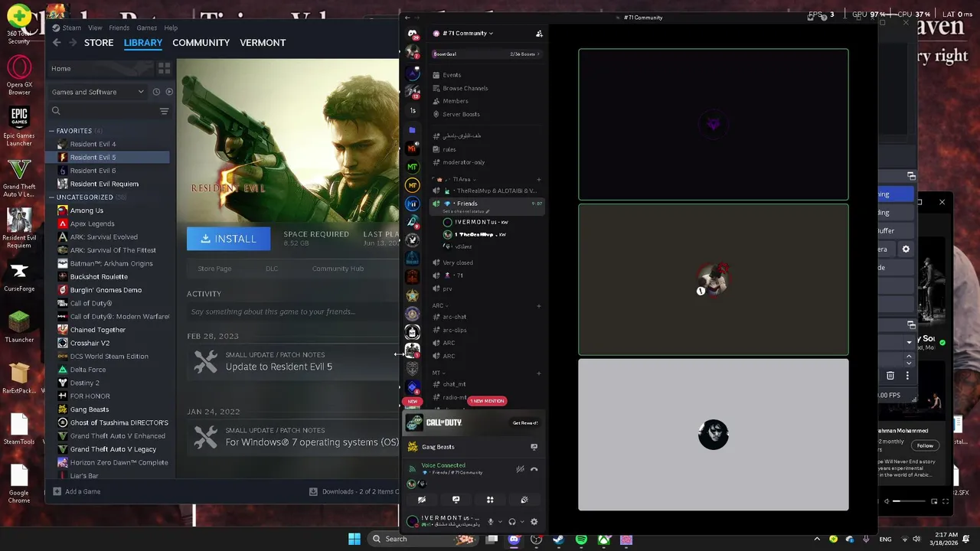Image resolution: width=980 pixels, height=551 pixels.
Task: Collapse the MT channel category
Action: [437, 373]
